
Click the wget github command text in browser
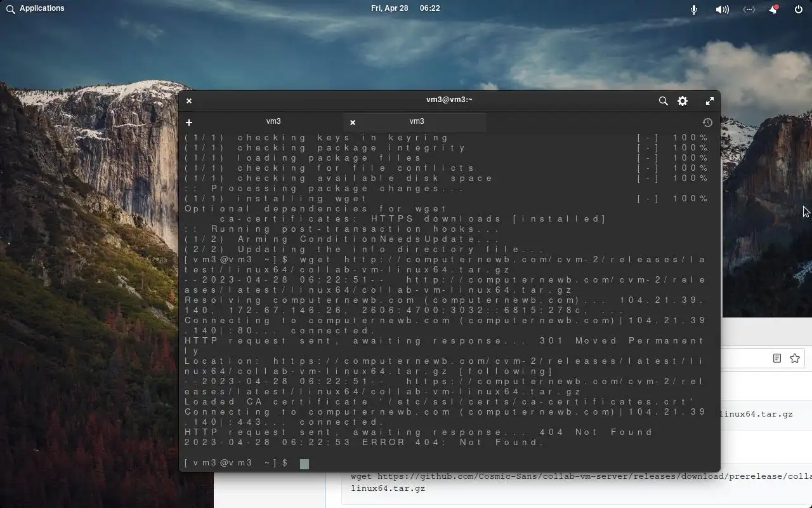point(581,482)
